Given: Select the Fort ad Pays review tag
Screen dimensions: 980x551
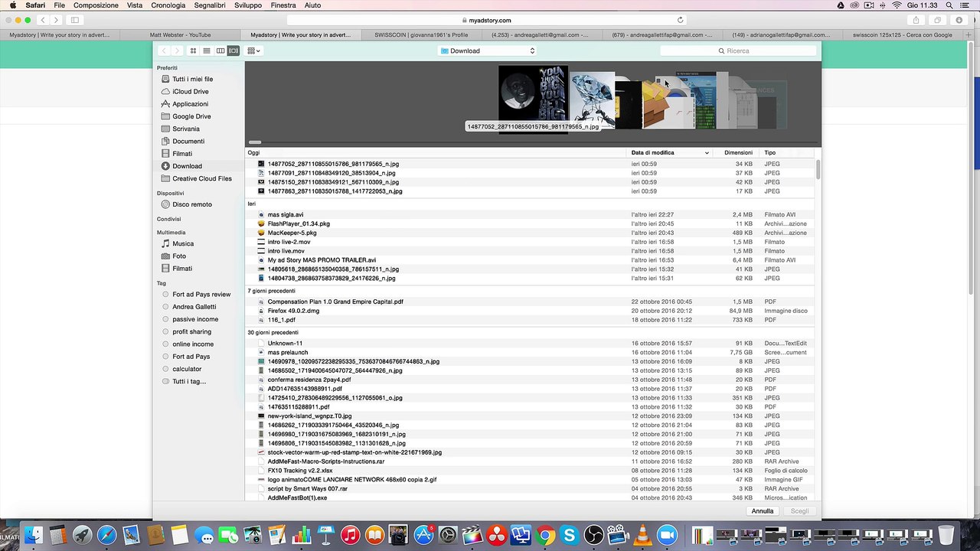Looking at the screenshot, I should coord(201,294).
